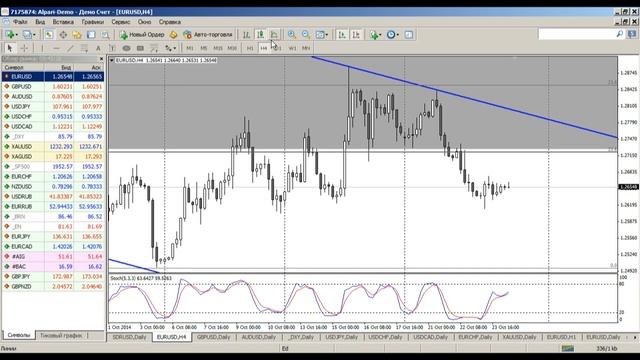This screenshot has width=640, height=360.
Task: Select the EURRUB row in Market Watch
Action: coord(53,207)
